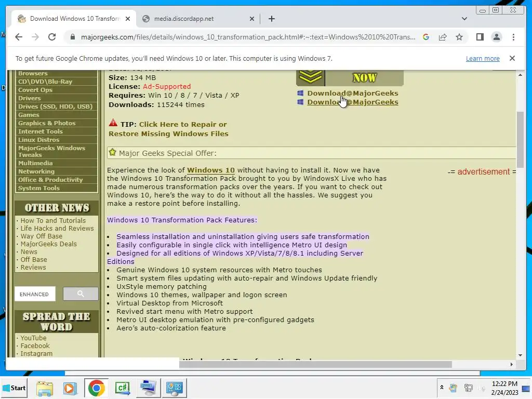Select Drives (SSD, HDD, USB) category
Screen dimensions: 532x399
(x=55, y=107)
